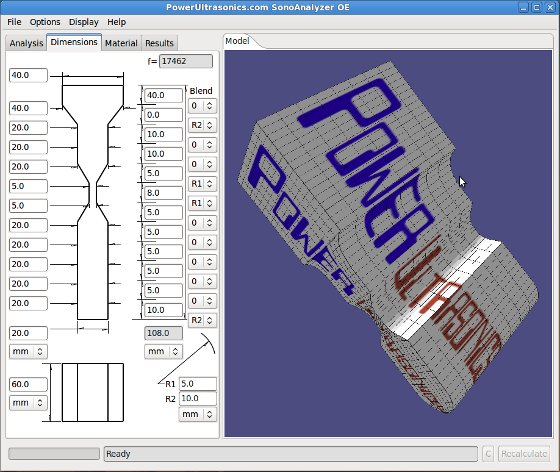560x472 pixels.
Task: Open the R1 Blend selector directly above the 8.0 row
Action: (x=202, y=184)
